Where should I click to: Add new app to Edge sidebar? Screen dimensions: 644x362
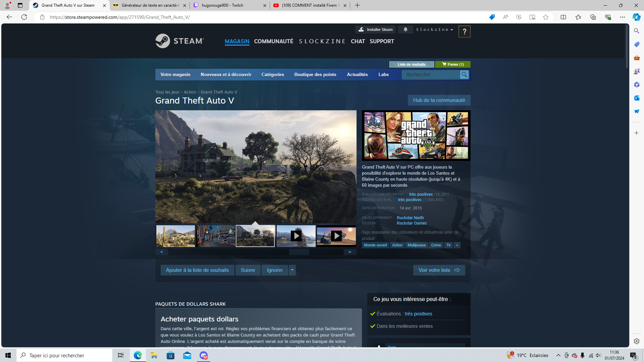(x=637, y=133)
